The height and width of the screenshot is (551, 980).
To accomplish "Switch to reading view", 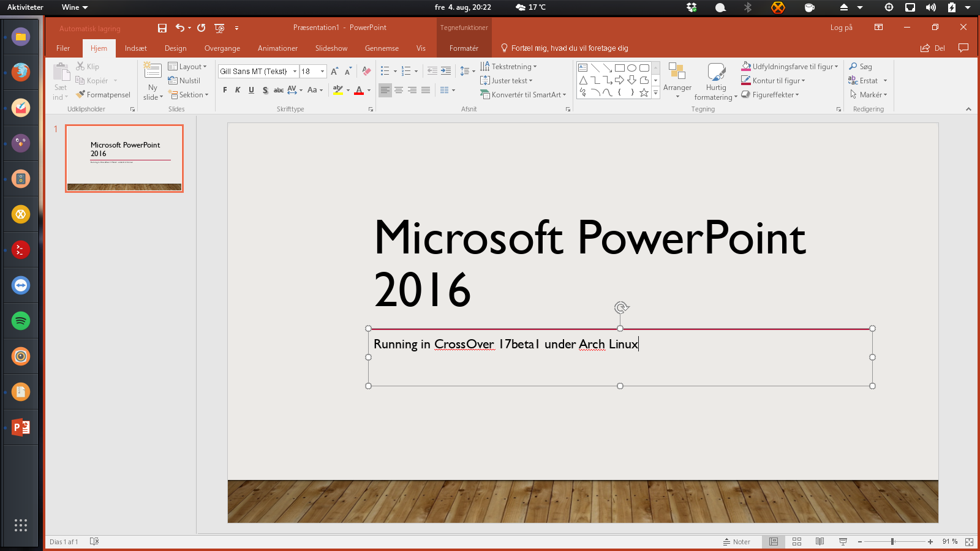I will pos(820,542).
